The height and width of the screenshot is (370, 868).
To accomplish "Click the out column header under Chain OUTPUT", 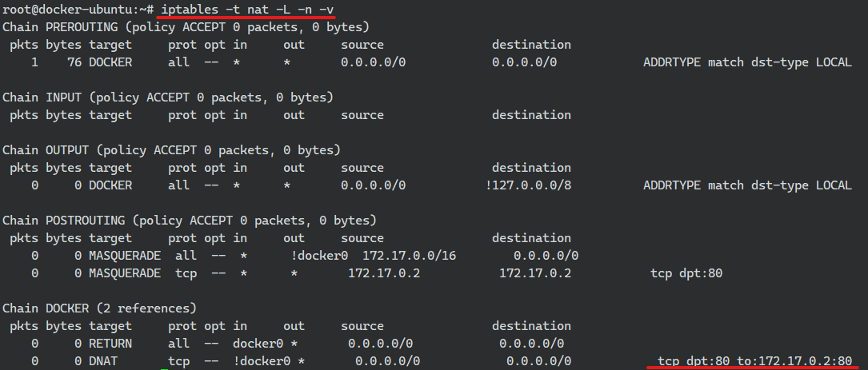I will 294,168.
